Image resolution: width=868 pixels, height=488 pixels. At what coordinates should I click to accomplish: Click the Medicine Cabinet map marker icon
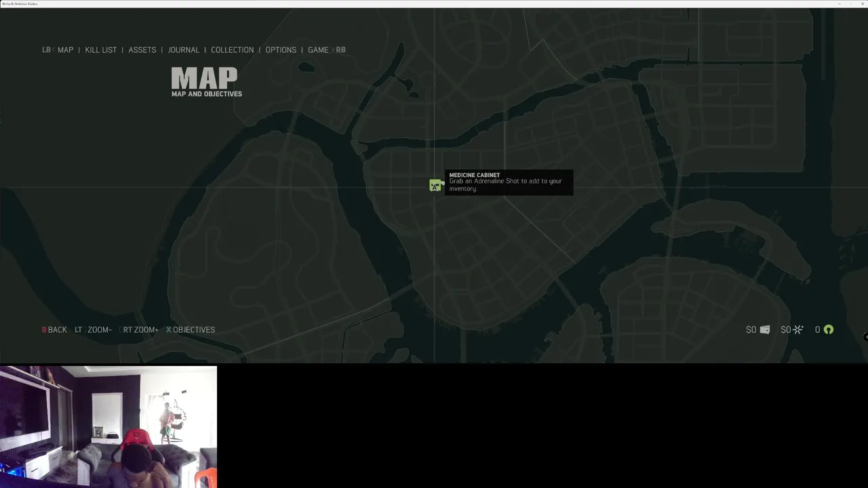point(436,185)
